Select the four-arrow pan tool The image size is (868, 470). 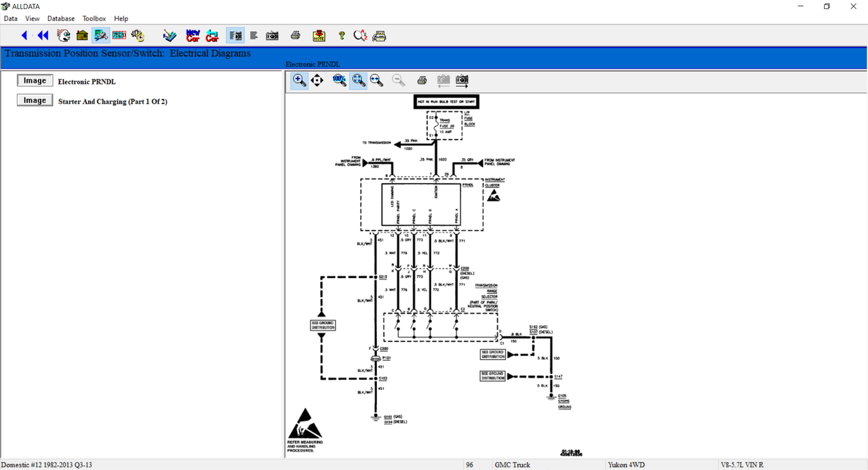coord(317,81)
